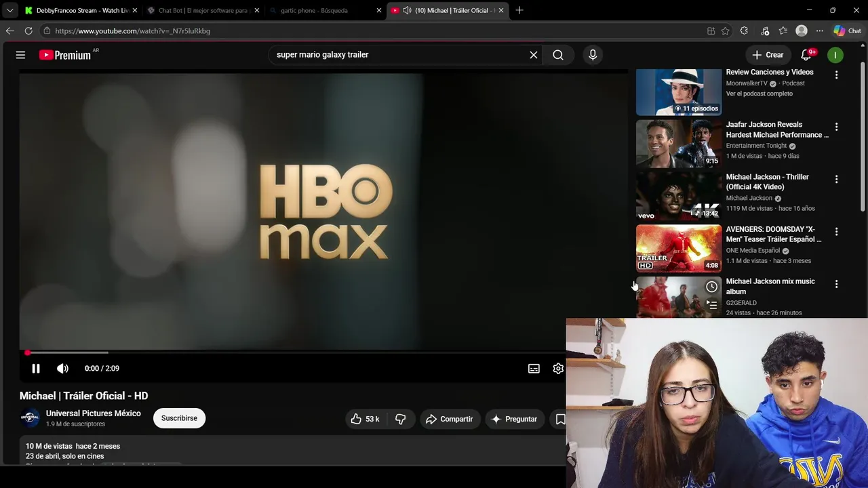Open the tab search dropdown arrow

point(9,10)
